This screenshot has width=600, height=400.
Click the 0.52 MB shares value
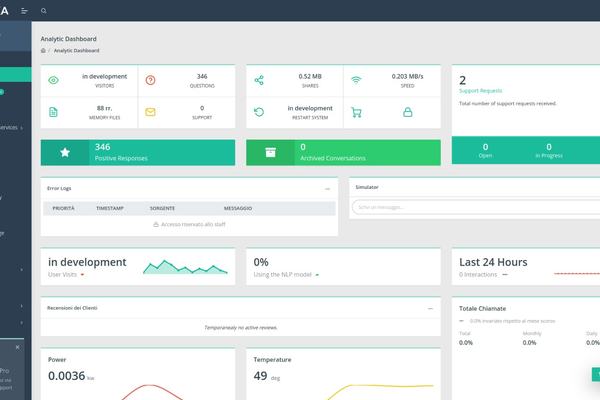pyautogui.click(x=310, y=77)
